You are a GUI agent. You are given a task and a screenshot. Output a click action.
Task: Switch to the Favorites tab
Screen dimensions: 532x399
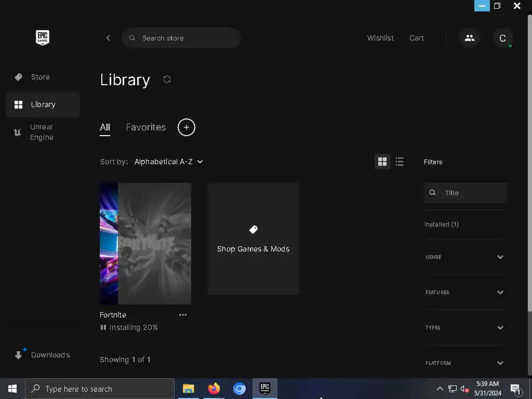point(146,127)
